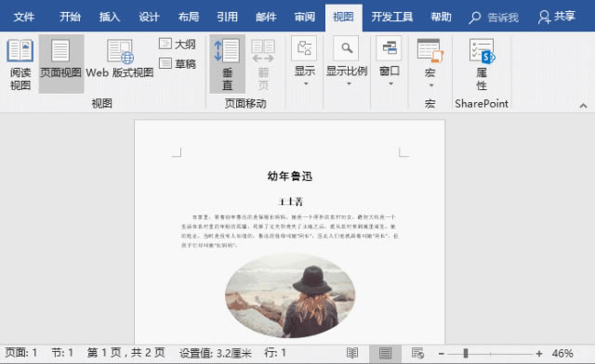The image size is (595, 364).
Task: Select the 视图 ribbon tab
Action: coord(343,17)
